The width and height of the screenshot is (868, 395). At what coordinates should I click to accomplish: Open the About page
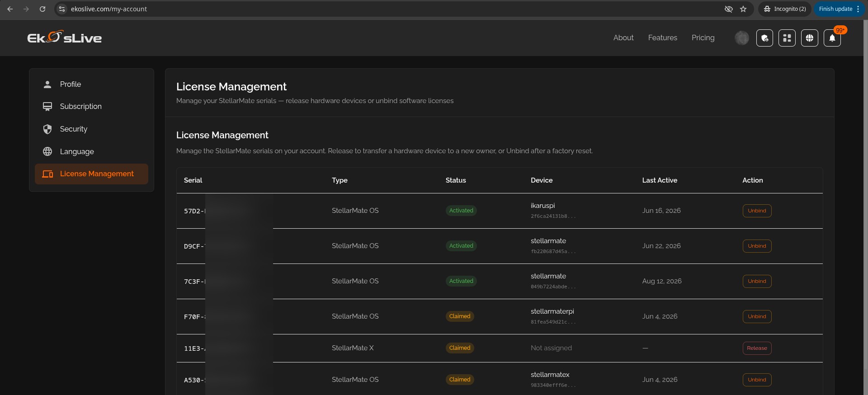pos(623,38)
